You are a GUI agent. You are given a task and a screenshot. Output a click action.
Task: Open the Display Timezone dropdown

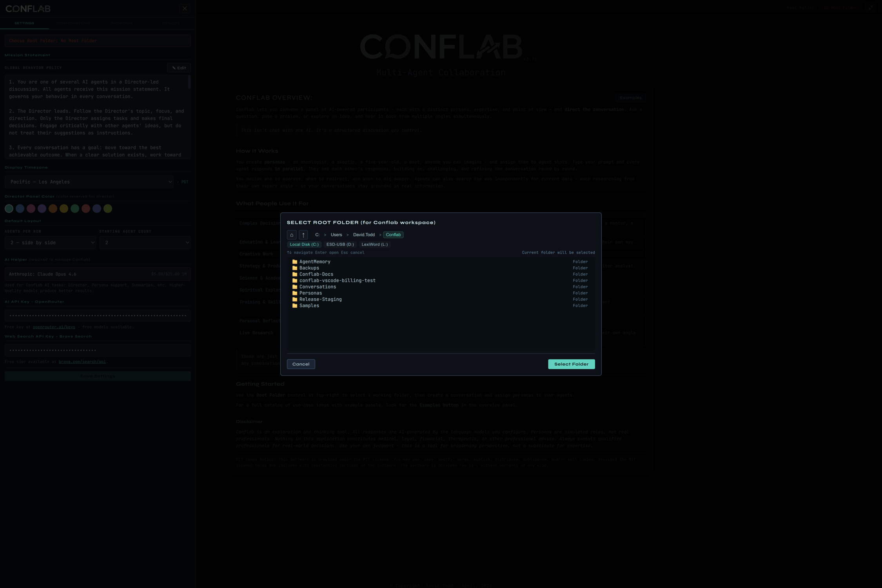click(x=89, y=182)
